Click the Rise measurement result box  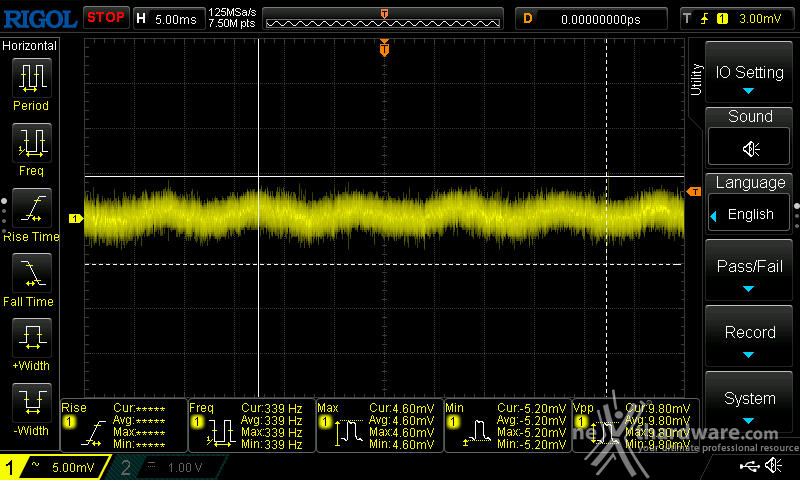tap(124, 425)
